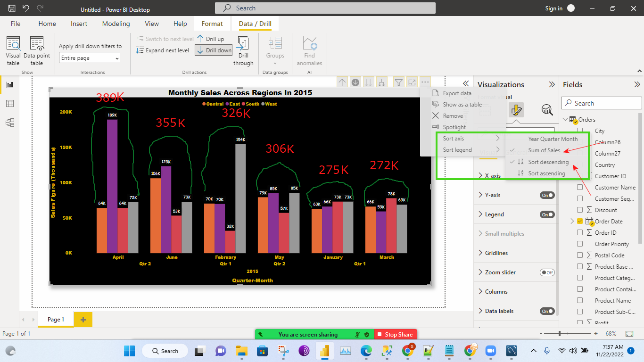Click the Drill up button in the ribbon

click(x=210, y=39)
